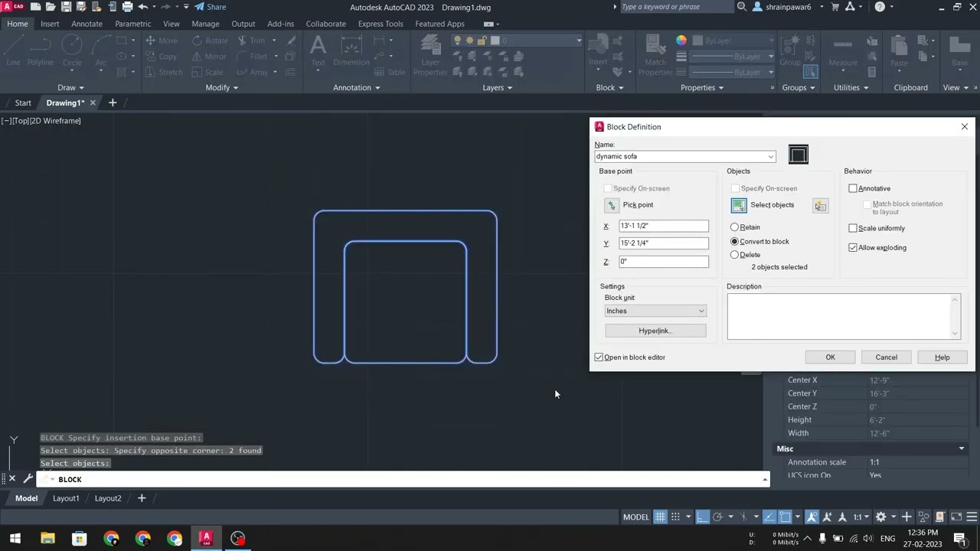Image resolution: width=980 pixels, height=551 pixels.
Task: Toggle snap mode dotted grid icon
Action: pyautogui.click(x=675, y=517)
